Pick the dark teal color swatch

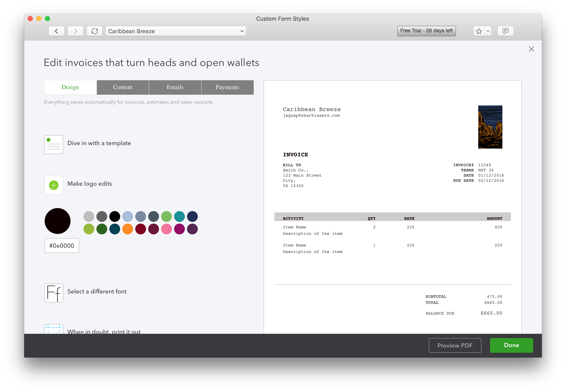pyautogui.click(x=115, y=229)
